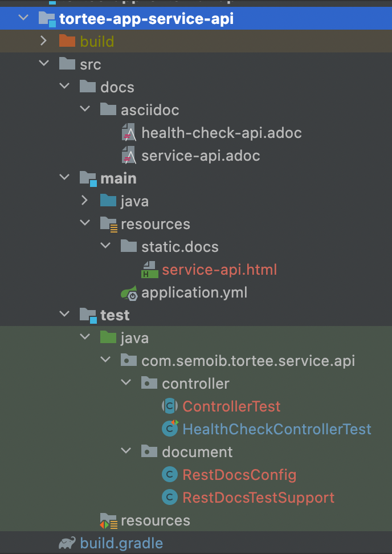The width and height of the screenshot is (392, 554).
Task: Select RestDocsTestSupport class
Action: [259, 498]
